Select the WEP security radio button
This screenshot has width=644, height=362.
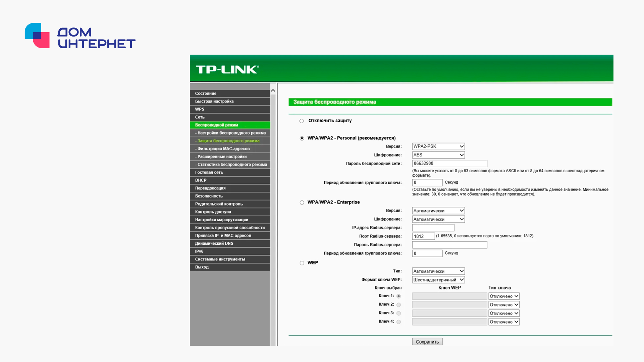tap(302, 263)
